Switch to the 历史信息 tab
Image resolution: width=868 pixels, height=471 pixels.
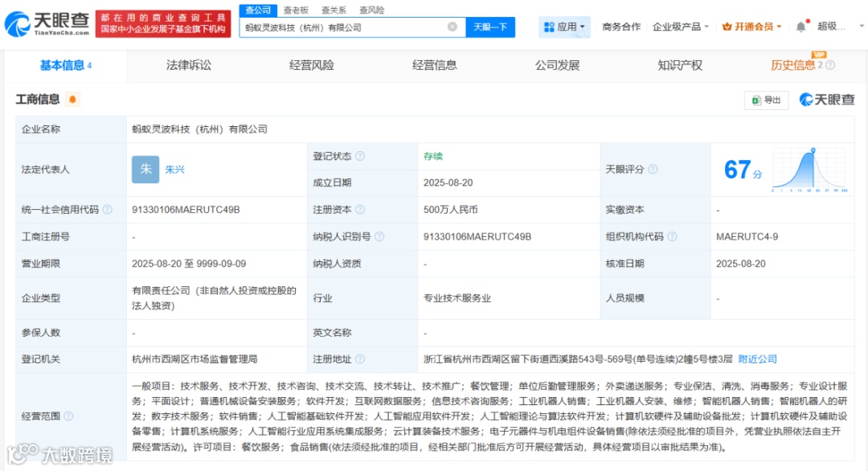[792, 65]
